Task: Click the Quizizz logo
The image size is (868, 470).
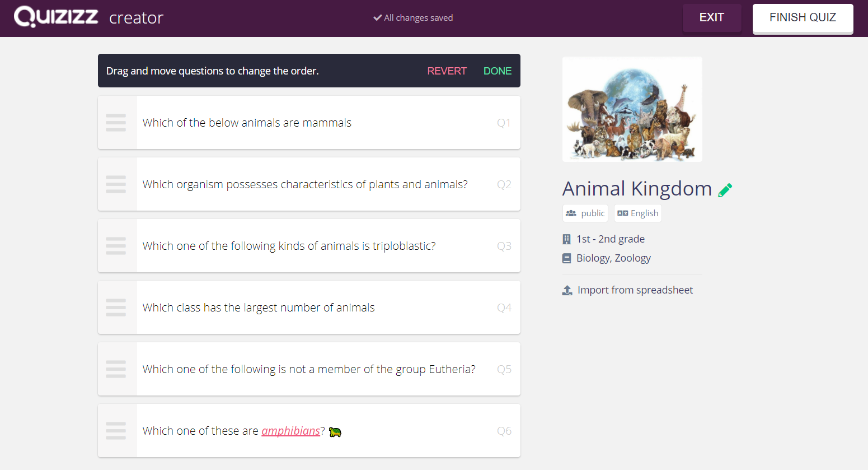Action: 56,17
